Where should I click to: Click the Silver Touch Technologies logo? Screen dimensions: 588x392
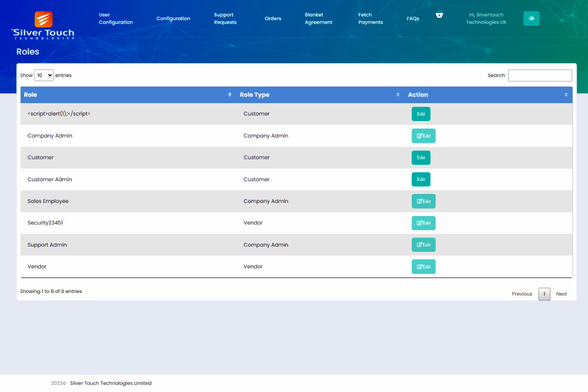pyautogui.click(x=43, y=25)
